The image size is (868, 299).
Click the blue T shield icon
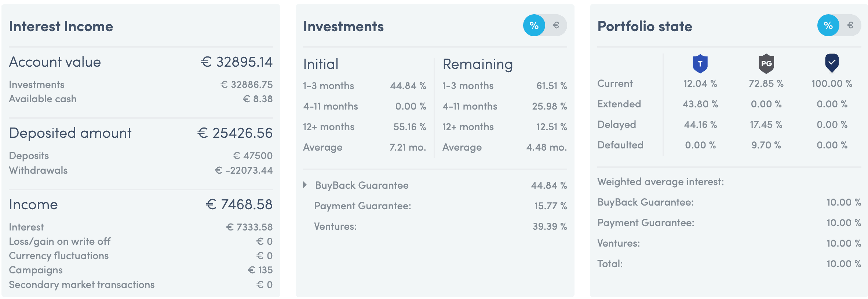pyautogui.click(x=700, y=63)
